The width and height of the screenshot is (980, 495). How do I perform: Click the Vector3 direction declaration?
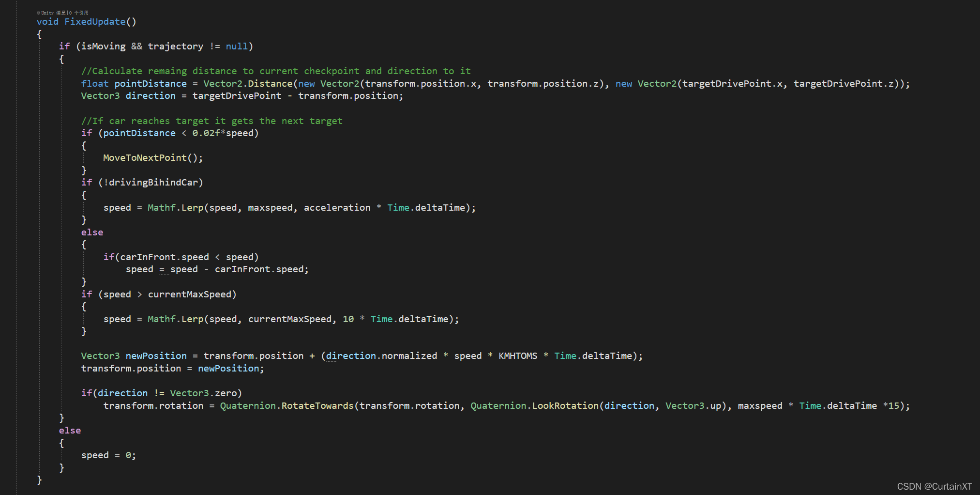(128, 95)
